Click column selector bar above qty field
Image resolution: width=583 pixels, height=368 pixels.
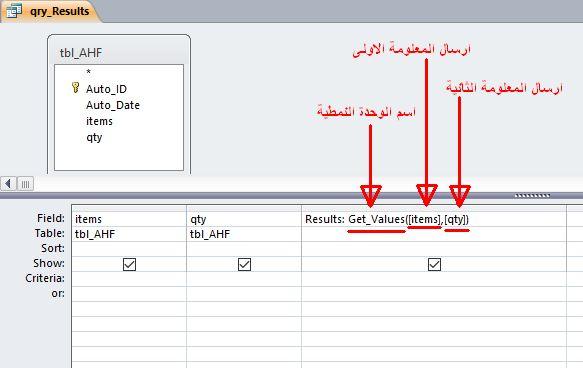(244, 208)
